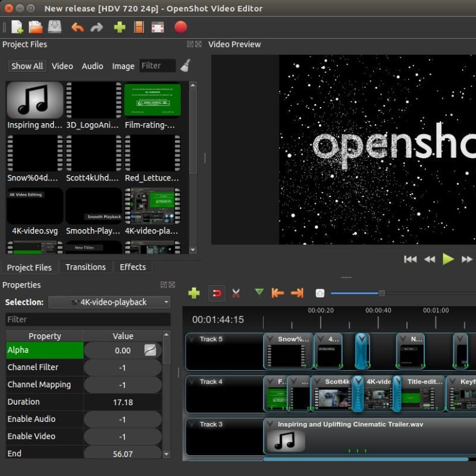This screenshot has height=476, width=476.
Task: Add a track with the timeline green plus
Action: (x=194, y=293)
